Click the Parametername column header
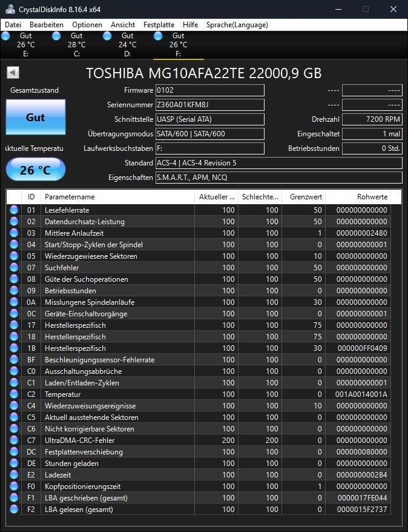408x532 pixels. pyautogui.click(x=117, y=197)
